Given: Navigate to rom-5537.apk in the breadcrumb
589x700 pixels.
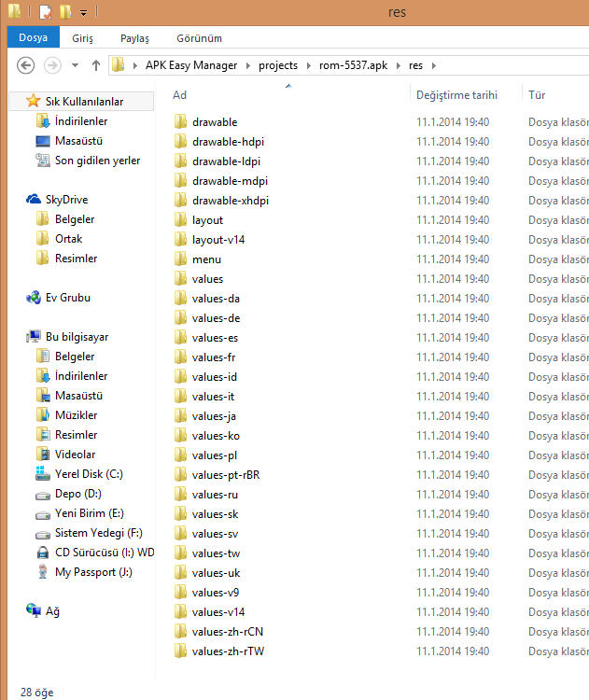Looking at the screenshot, I should pyautogui.click(x=354, y=65).
